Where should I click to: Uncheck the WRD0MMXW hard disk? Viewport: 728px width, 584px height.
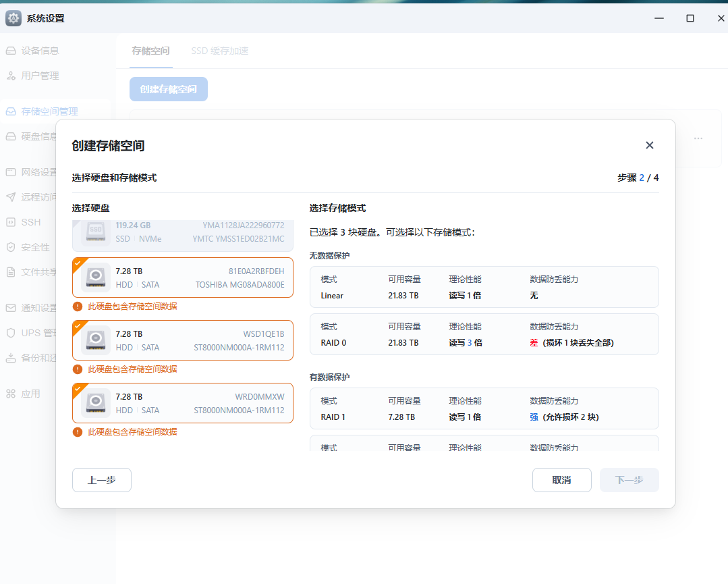[x=78, y=388]
